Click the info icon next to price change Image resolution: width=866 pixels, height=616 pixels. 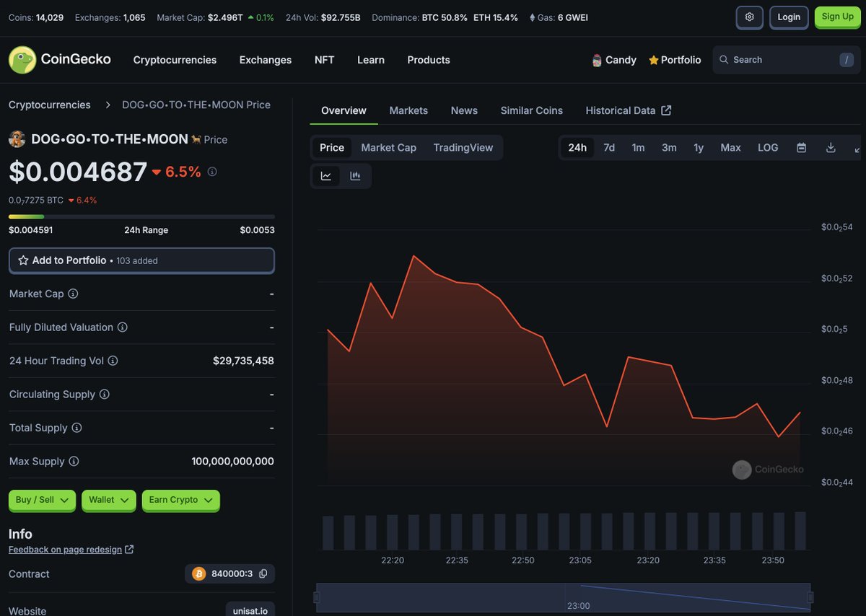pos(212,172)
